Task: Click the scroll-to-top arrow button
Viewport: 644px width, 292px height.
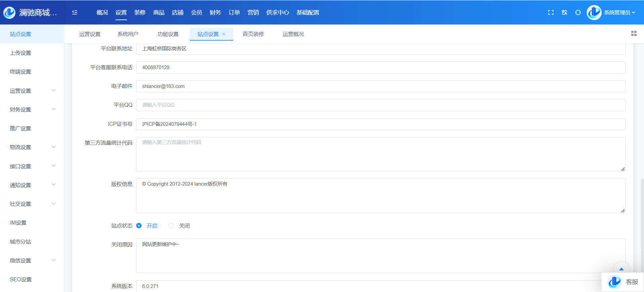Action: 621,269
